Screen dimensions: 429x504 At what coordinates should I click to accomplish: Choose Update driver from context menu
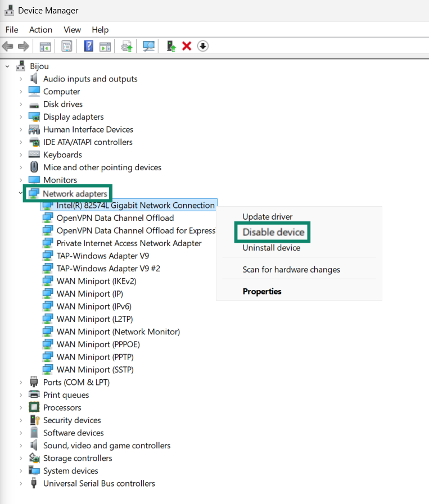click(x=267, y=217)
